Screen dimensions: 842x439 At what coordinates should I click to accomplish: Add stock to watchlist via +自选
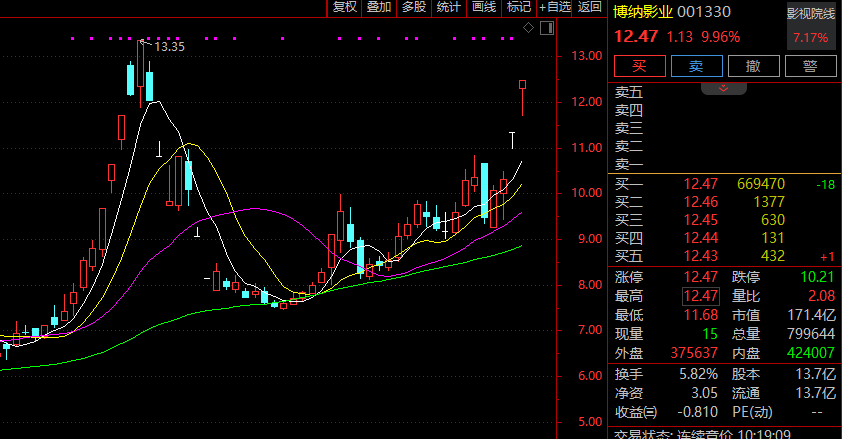(x=555, y=7)
